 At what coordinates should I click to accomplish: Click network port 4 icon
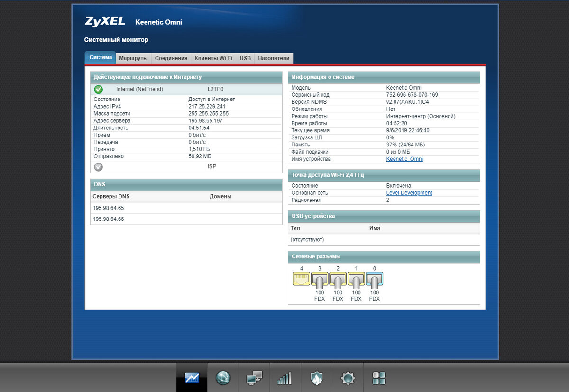(x=301, y=279)
